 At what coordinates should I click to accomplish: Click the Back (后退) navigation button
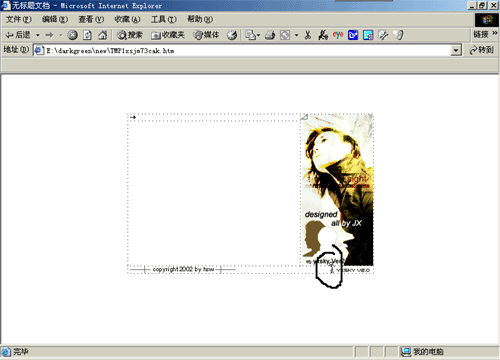point(18,35)
